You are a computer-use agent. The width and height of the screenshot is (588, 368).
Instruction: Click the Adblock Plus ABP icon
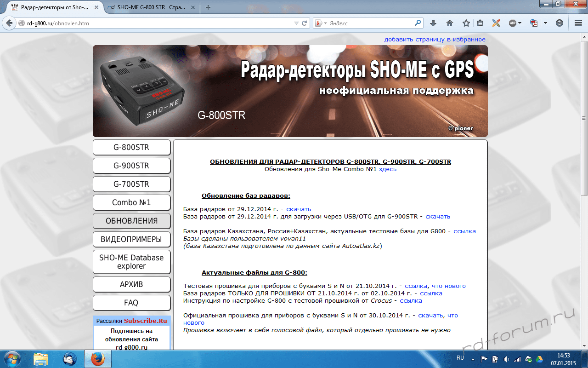pos(512,23)
